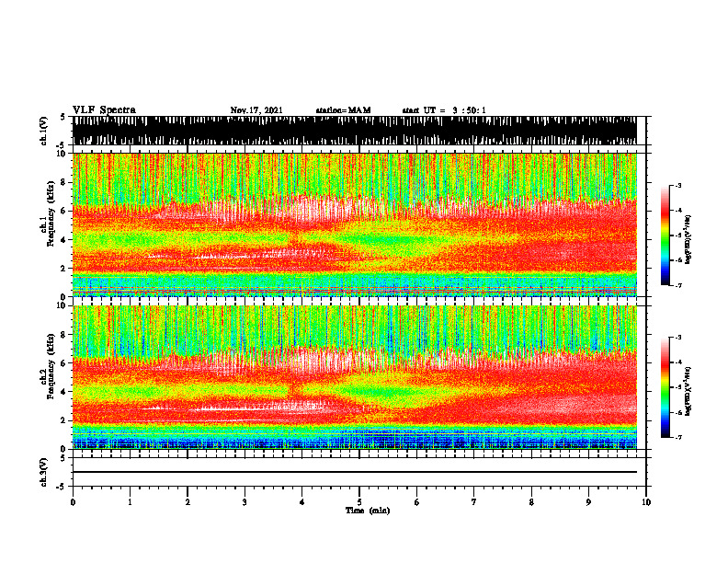The image size is (728, 563).
Task: Click the time axis tick label "0"
Action: [73, 502]
